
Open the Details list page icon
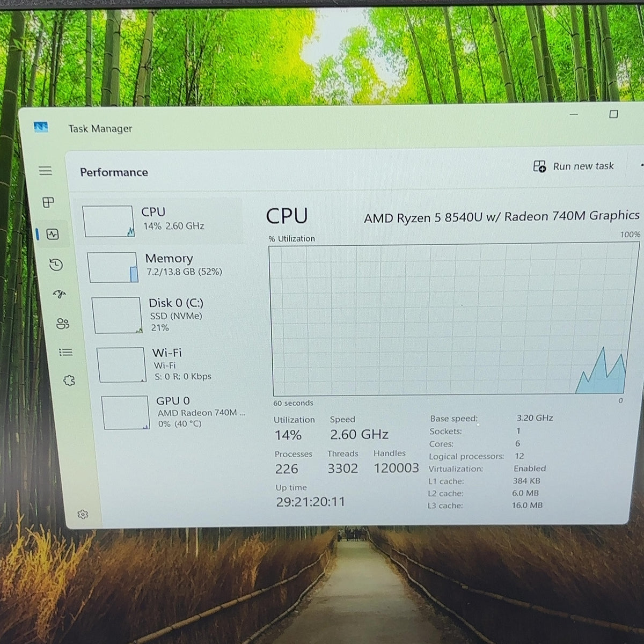click(x=66, y=352)
